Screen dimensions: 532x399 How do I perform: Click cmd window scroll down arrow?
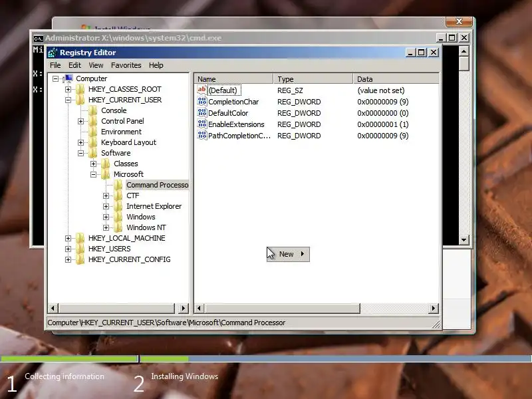[464, 240]
